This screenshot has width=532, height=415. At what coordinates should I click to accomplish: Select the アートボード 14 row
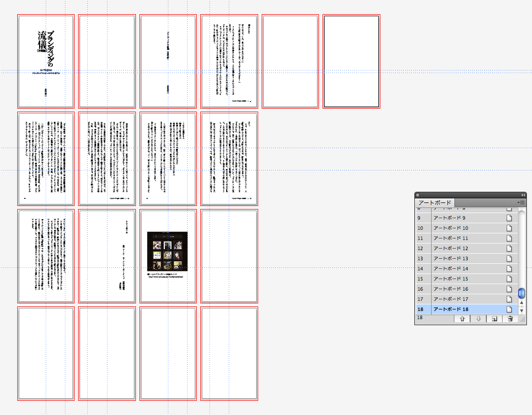click(x=467, y=269)
